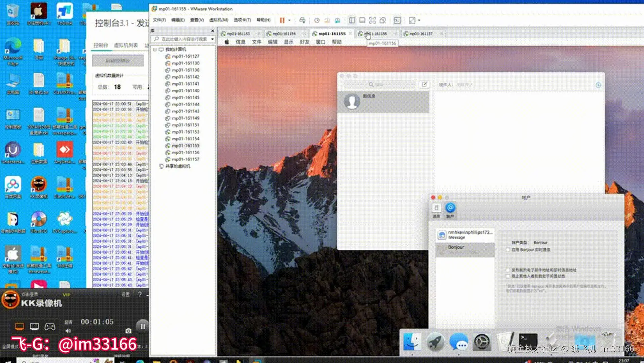Viewport: 644px width, 363px height.
Task: Select the Bonjour account row
Action: (x=465, y=249)
